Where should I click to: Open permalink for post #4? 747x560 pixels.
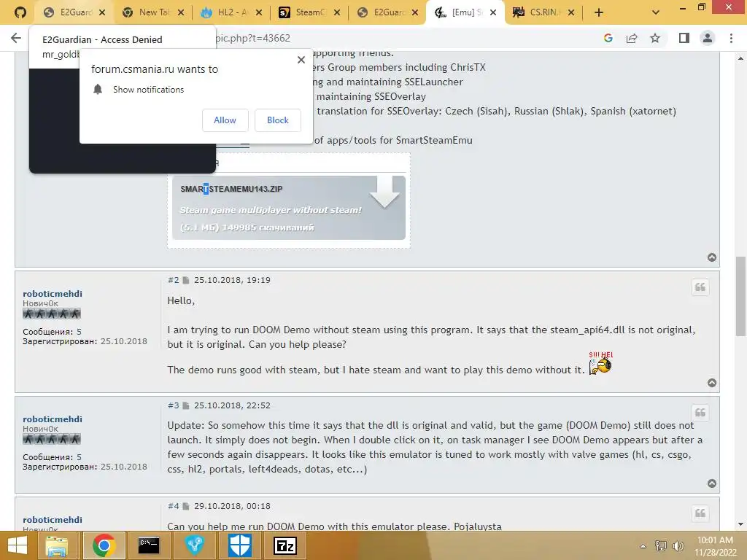click(173, 506)
